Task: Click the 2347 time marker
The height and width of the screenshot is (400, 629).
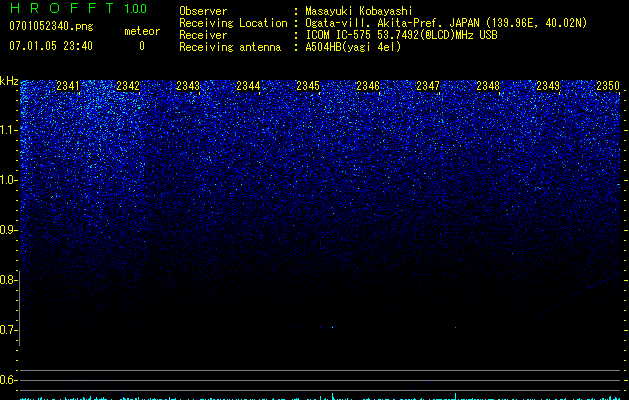Action: [x=428, y=85]
